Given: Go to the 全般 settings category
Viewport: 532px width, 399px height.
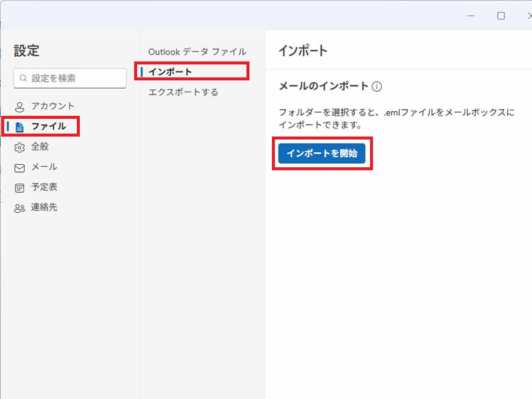Looking at the screenshot, I should point(40,147).
